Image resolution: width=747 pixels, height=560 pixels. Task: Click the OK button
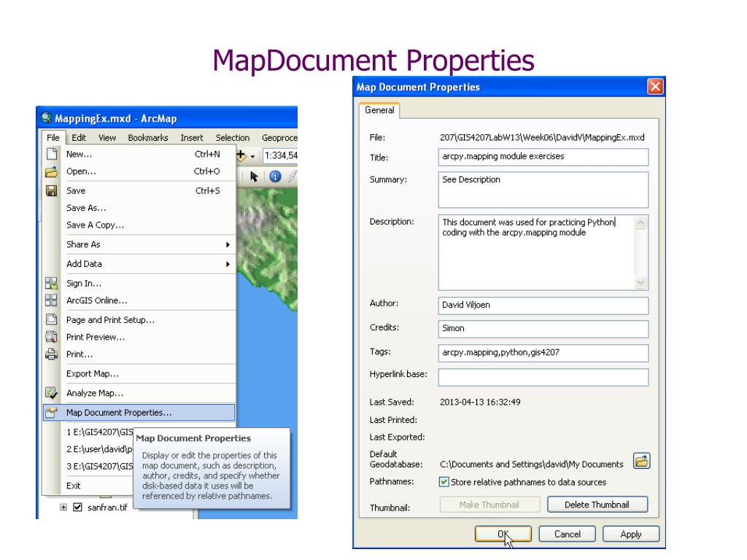pos(503,534)
